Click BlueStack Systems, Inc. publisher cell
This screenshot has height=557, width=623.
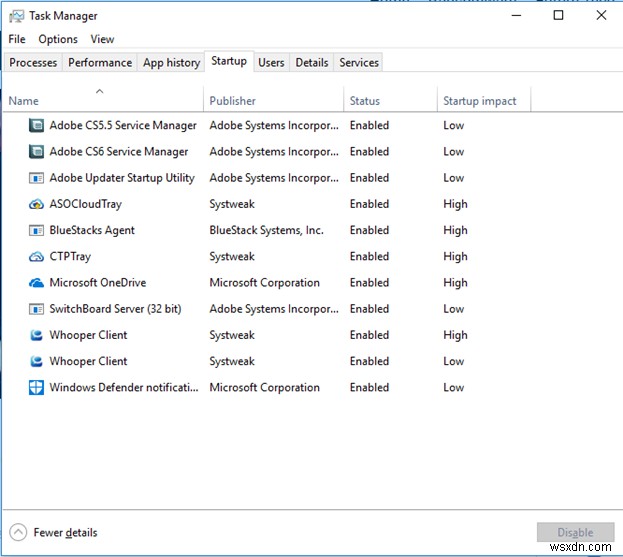[267, 230]
